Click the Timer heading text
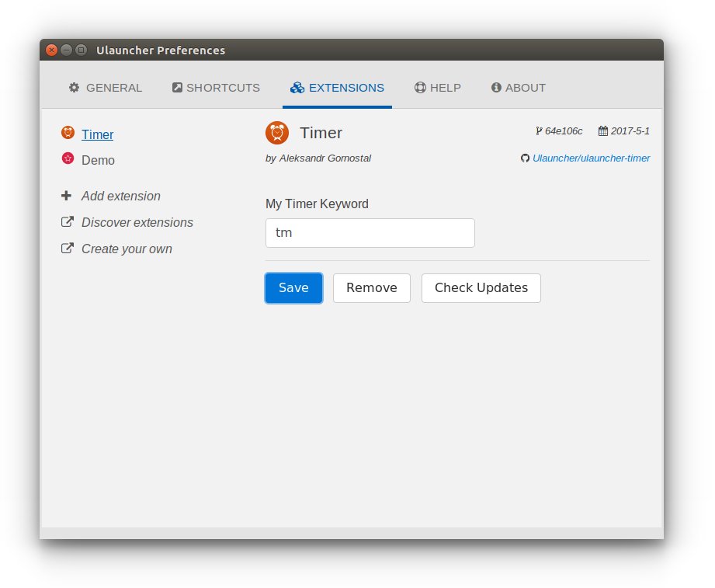Screen dimensions: 715x588 (x=321, y=133)
